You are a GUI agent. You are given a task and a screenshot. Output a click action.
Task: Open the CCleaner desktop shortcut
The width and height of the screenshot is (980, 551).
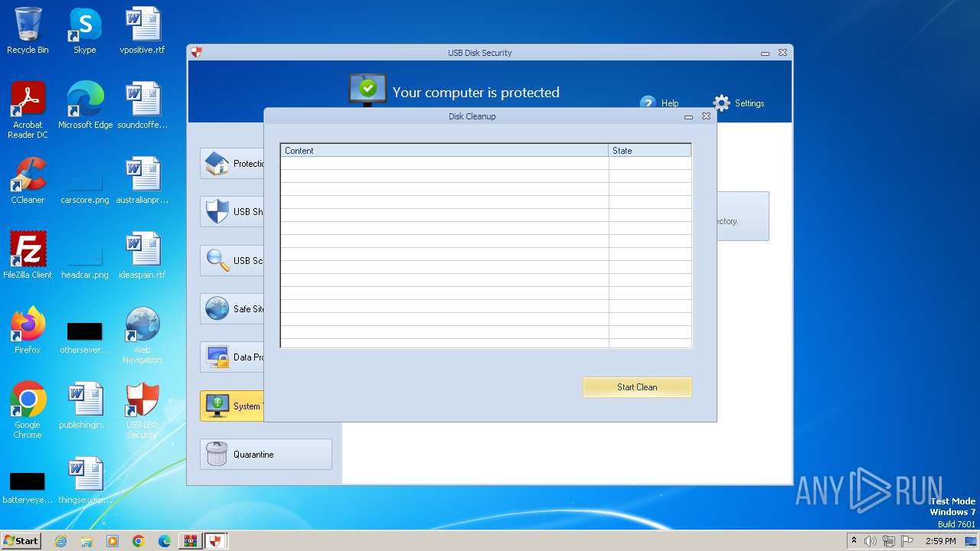[28, 181]
